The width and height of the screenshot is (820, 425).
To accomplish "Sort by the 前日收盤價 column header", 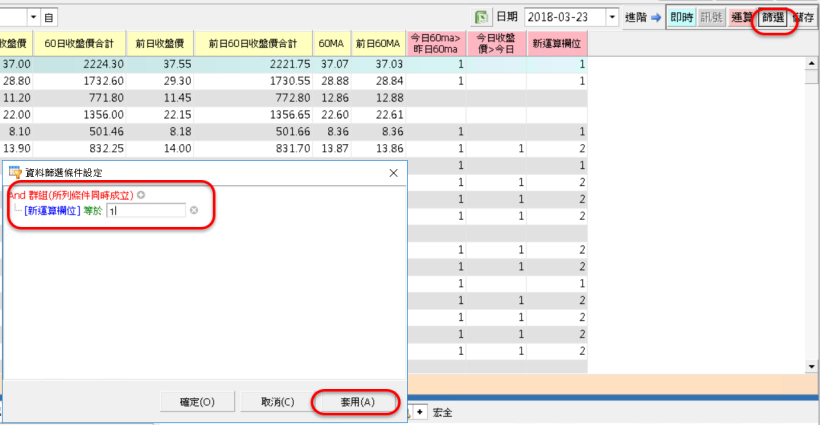I will 160,43.
